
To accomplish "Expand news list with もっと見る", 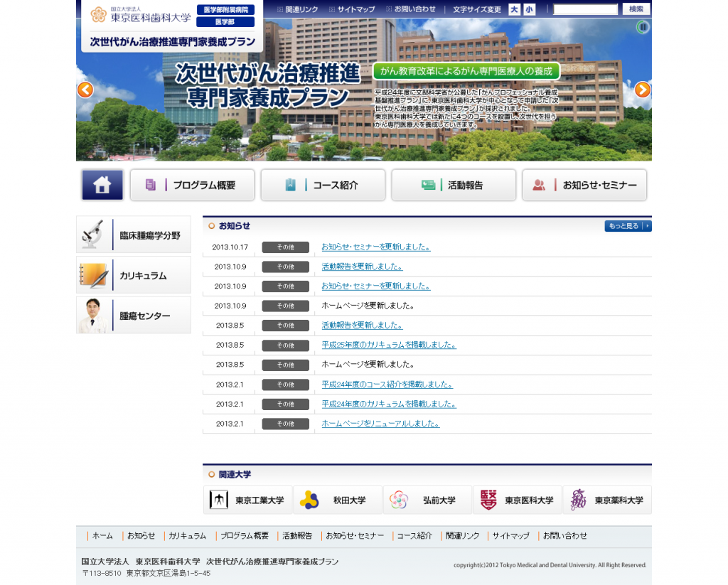I will [x=628, y=226].
